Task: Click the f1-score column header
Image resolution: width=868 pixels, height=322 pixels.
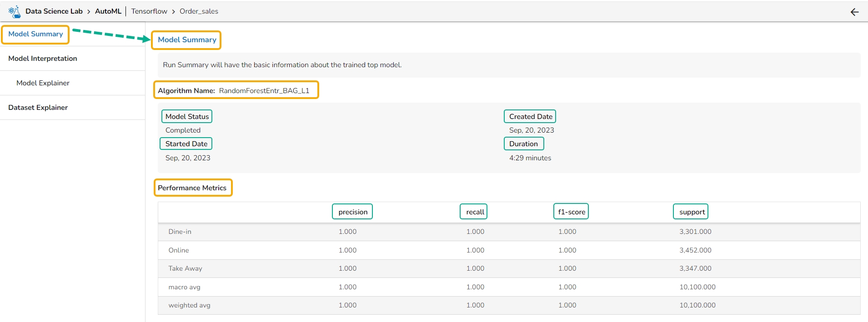Action: [x=572, y=212]
